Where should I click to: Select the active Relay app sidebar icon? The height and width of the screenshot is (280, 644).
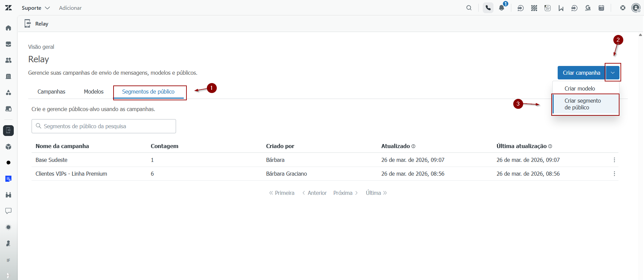8,131
